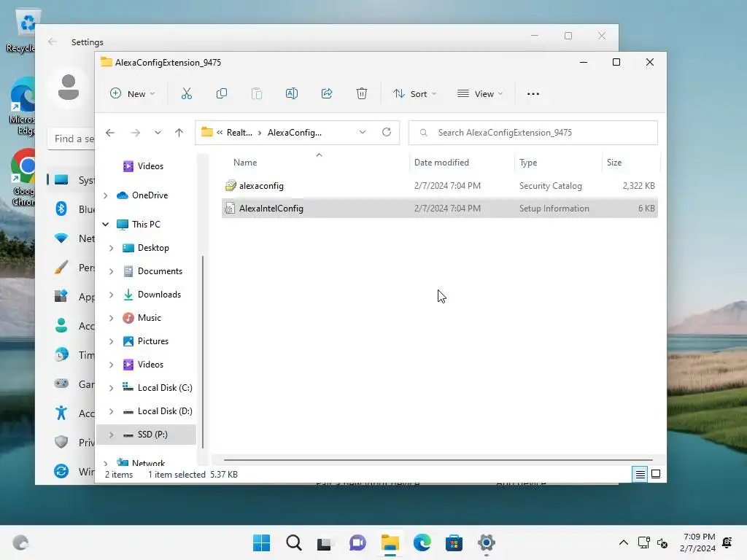Click the Cut scissors icon

pos(186,94)
